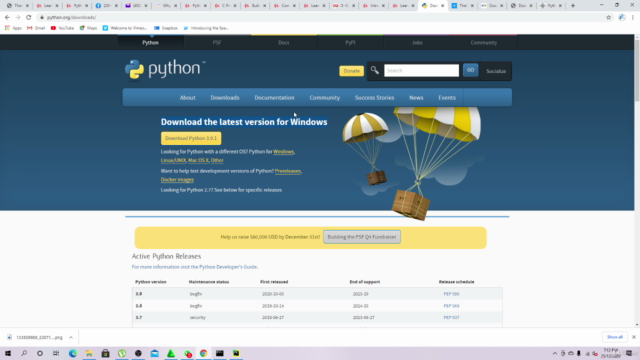Screen dimensions: 640x360
Task: Switch to the Jobs top tab
Action: 417,42
